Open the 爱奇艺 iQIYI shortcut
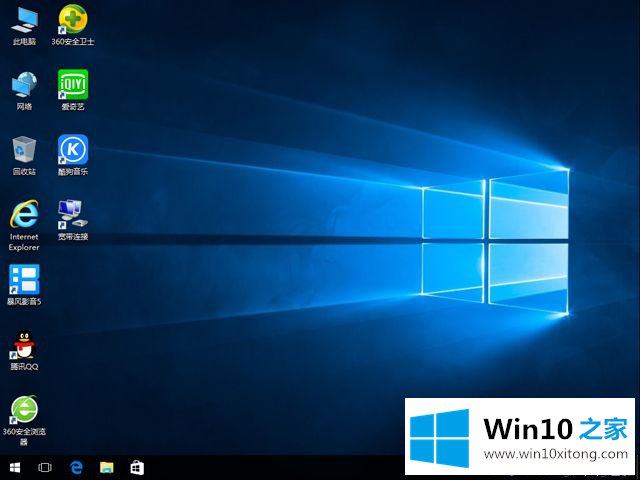The height and width of the screenshot is (480, 640). (72, 84)
